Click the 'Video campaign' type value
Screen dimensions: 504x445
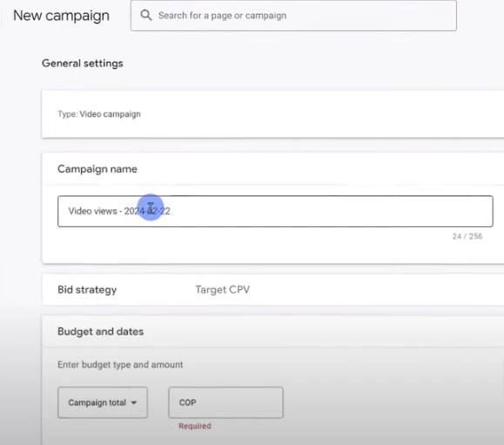click(110, 114)
